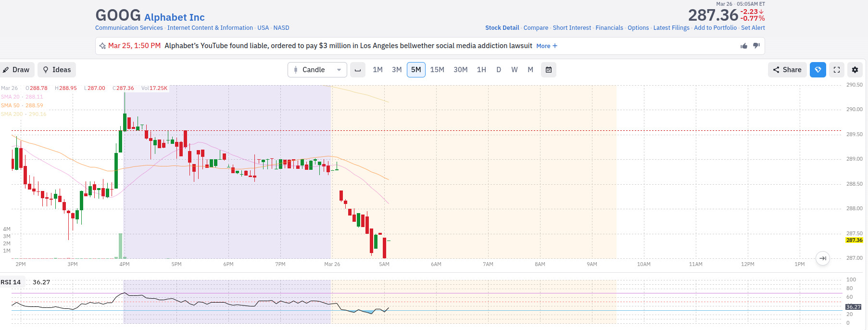
Task: Click the chart scale toggle icon
Action: click(357, 70)
